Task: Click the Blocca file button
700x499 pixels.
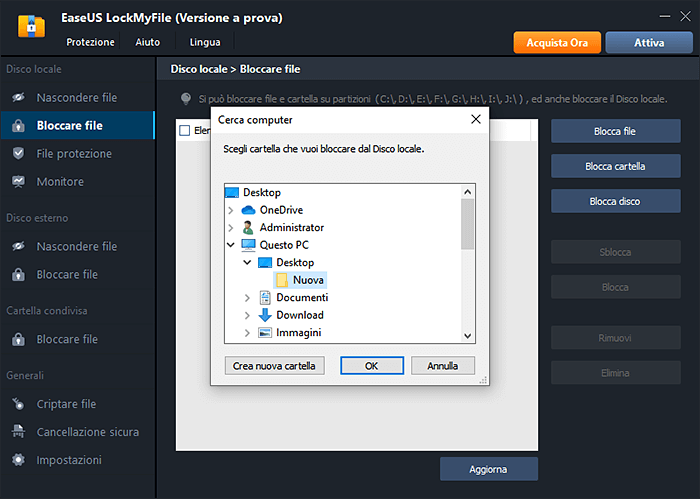Action: click(x=616, y=131)
